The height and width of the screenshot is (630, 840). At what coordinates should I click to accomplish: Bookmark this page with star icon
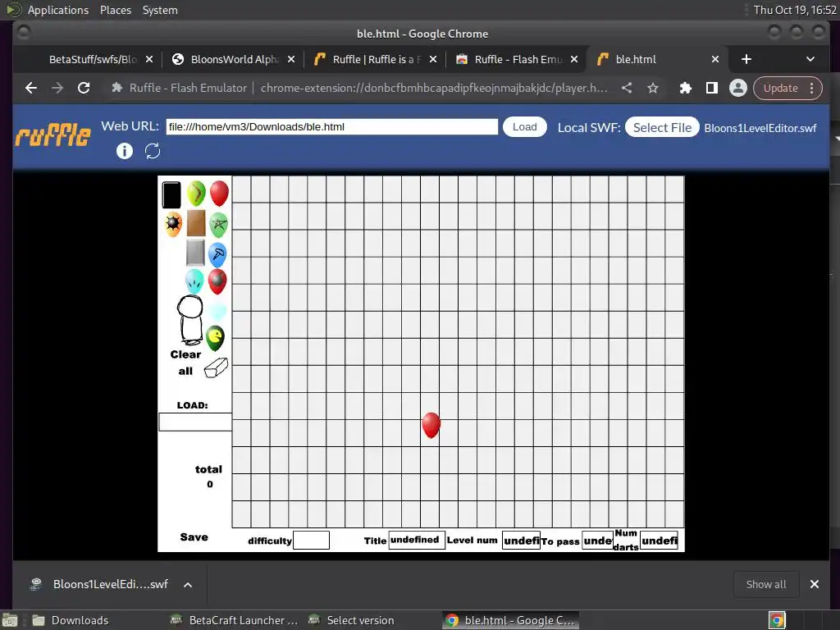(x=652, y=88)
